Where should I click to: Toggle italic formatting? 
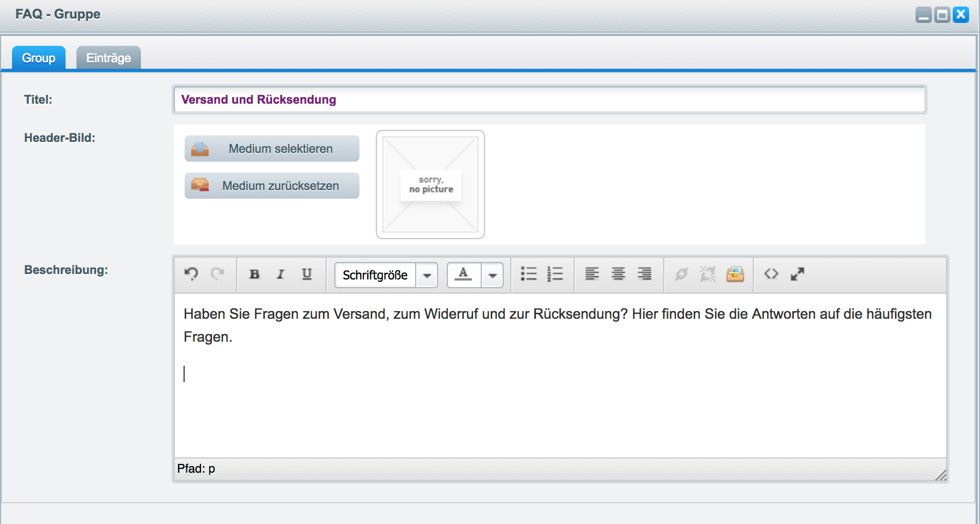point(281,274)
